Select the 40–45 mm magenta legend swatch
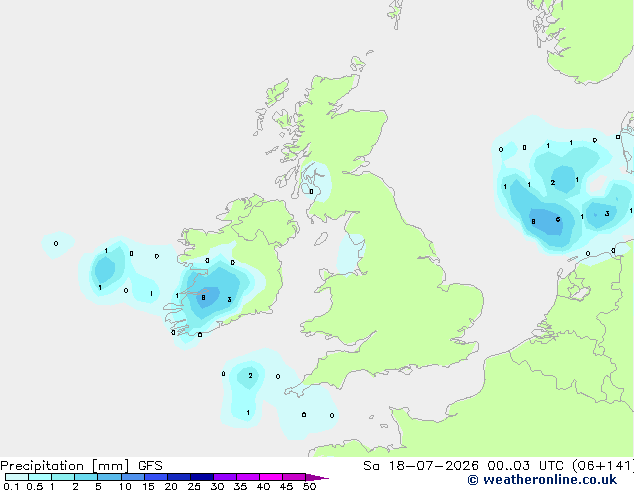Screen dimensions: 634x490 click(x=271, y=477)
